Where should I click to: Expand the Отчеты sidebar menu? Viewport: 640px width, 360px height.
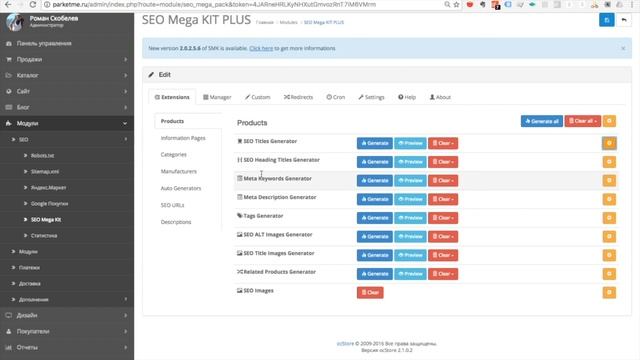67,347
